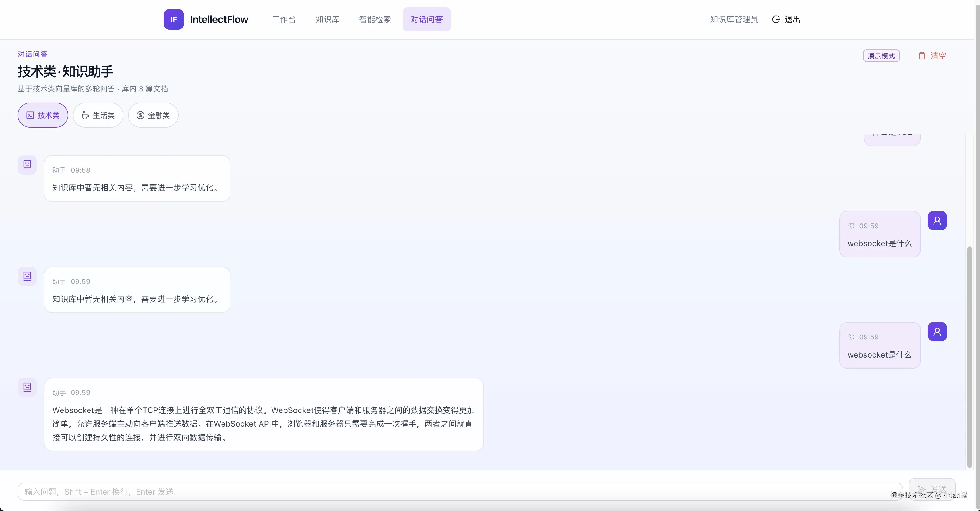The width and height of the screenshot is (980, 511).
Task: Select the 金融类 category chip
Action: coord(153,115)
